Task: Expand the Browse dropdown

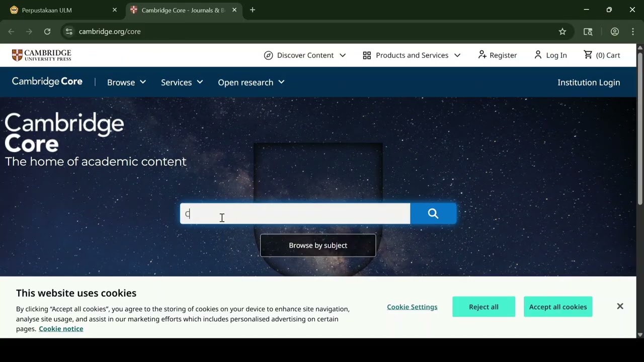Action: [126, 82]
